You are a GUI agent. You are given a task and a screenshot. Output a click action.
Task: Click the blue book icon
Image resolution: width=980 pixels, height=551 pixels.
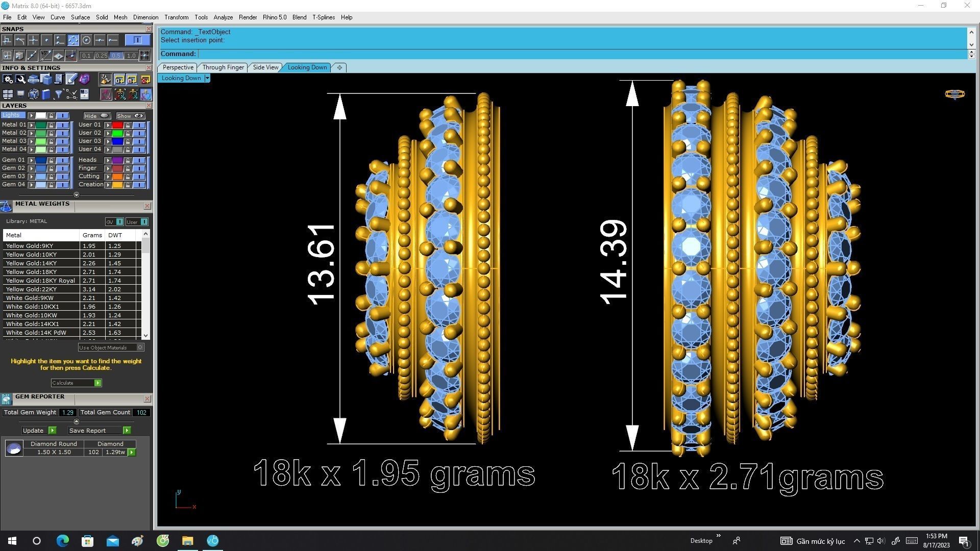tap(46, 94)
